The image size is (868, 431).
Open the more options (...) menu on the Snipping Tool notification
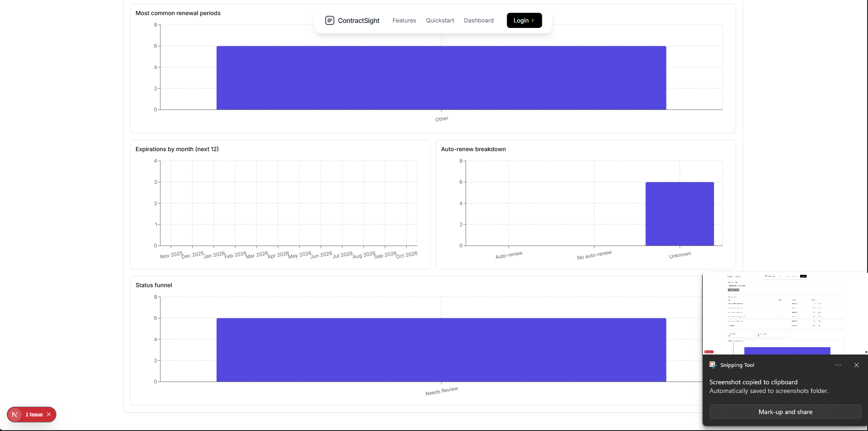pyautogui.click(x=838, y=365)
